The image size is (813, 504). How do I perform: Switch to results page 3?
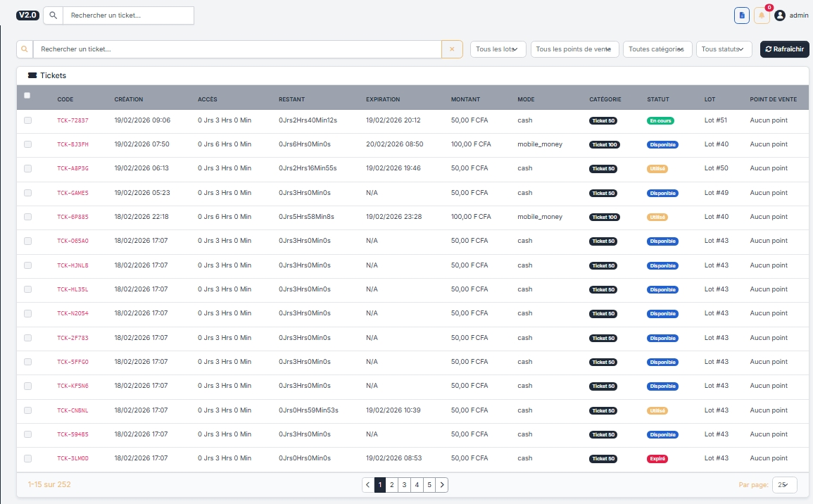404,484
